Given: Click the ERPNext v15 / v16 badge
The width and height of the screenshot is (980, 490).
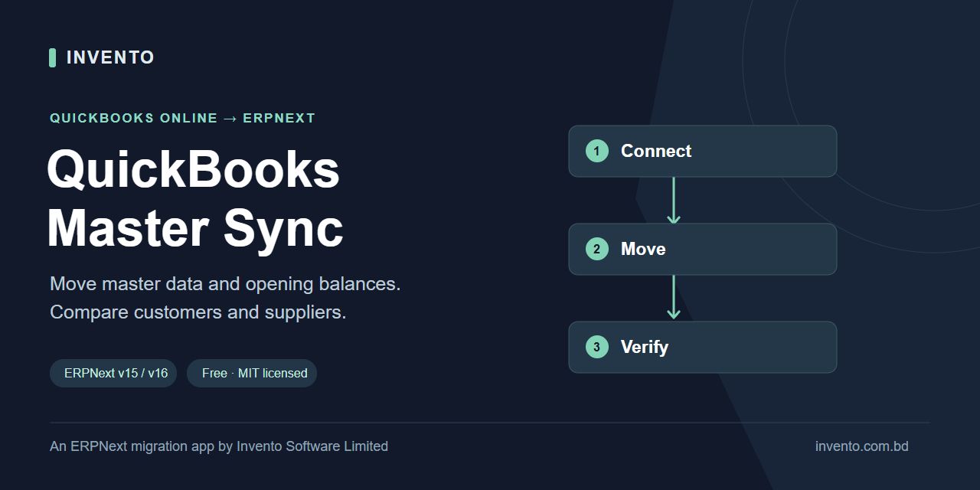Looking at the screenshot, I should click(113, 374).
